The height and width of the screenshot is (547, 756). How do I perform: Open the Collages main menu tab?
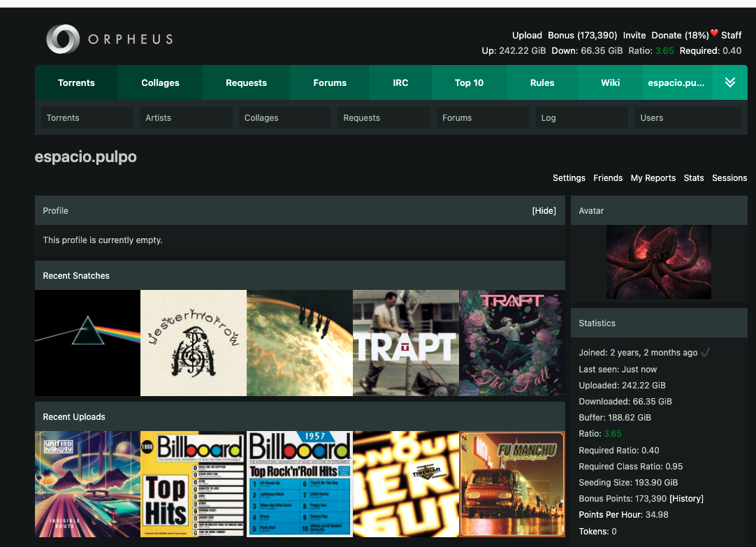[x=160, y=82]
